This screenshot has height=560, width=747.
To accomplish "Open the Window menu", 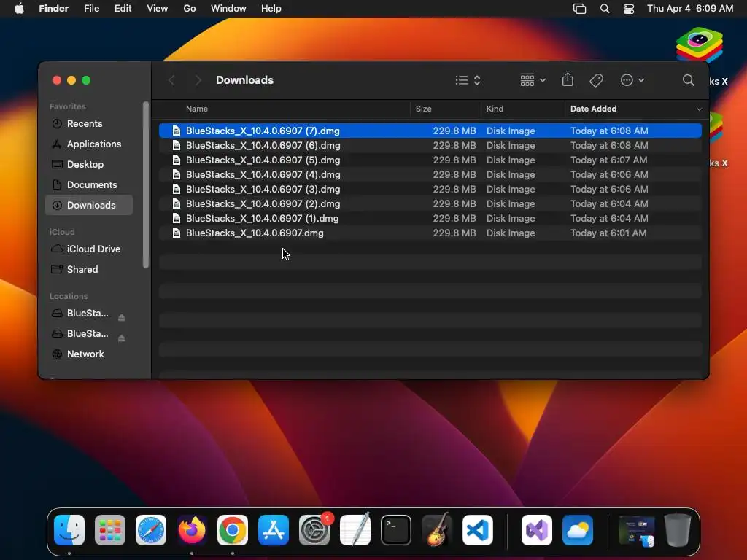I will [x=228, y=9].
